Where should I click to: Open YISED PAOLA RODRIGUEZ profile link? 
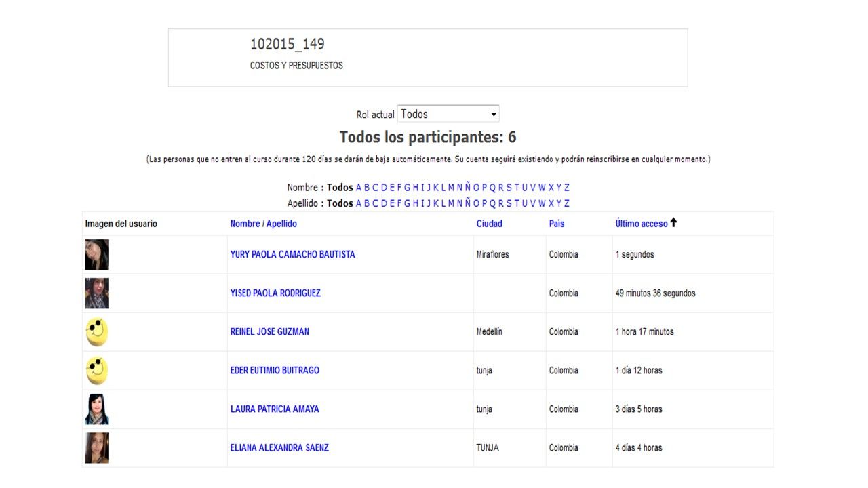pyautogui.click(x=275, y=293)
